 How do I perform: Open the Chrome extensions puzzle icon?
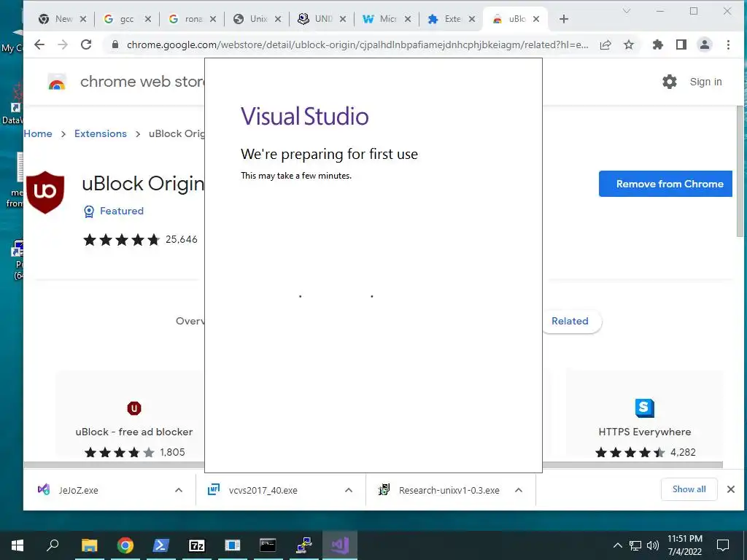[658, 44]
